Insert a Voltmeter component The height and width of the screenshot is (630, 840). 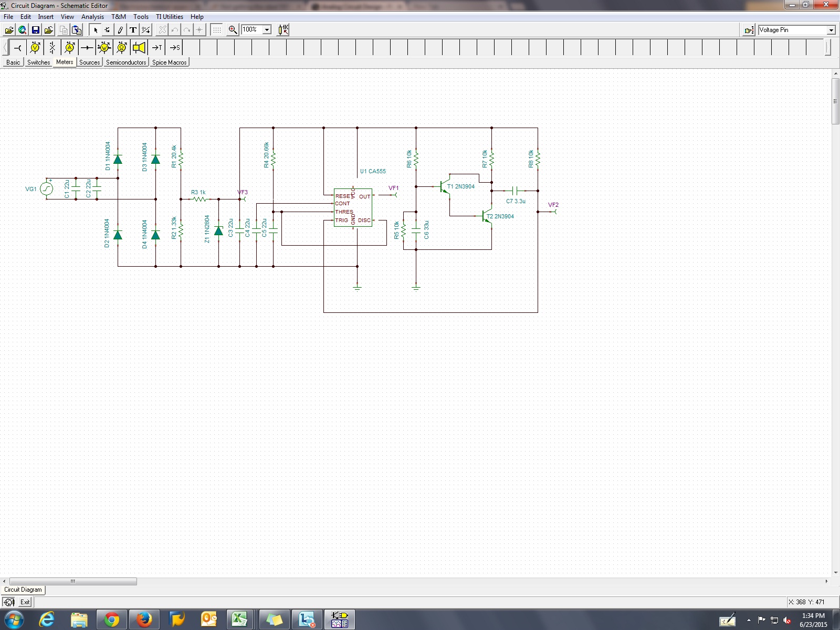tap(35, 48)
